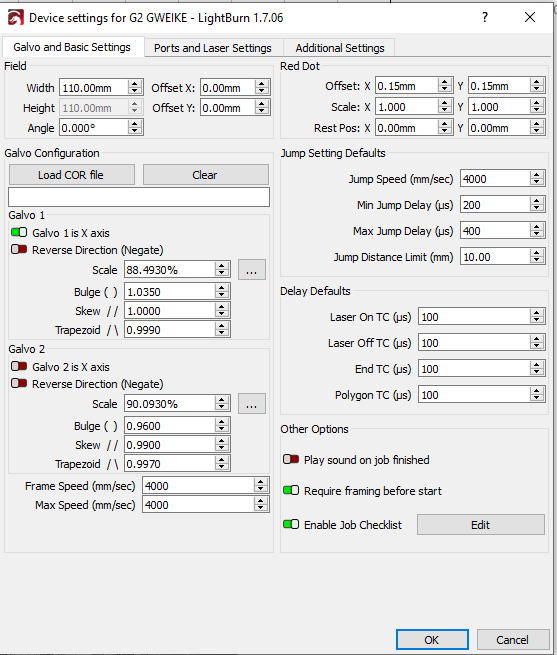Viewport: 557px width, 655px height.
Task: Adjust Laser Off TC stepper
Action: point(537,343)
